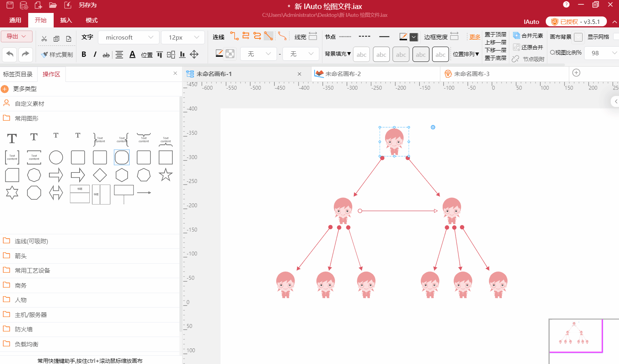Image resolution: width=619 pixels, height=364 pixels.
Task: Click the text color A icon
Action: [x=132, y=54]
